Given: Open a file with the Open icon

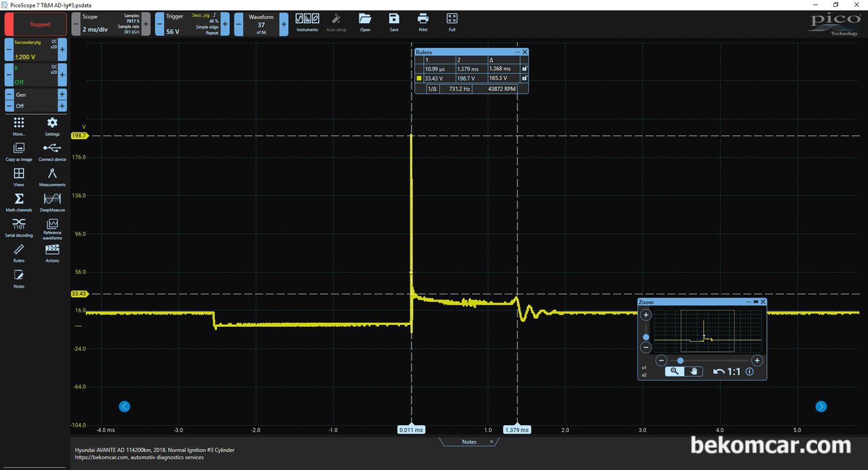Looking at the screenshot, I should [x=365, y=22].
